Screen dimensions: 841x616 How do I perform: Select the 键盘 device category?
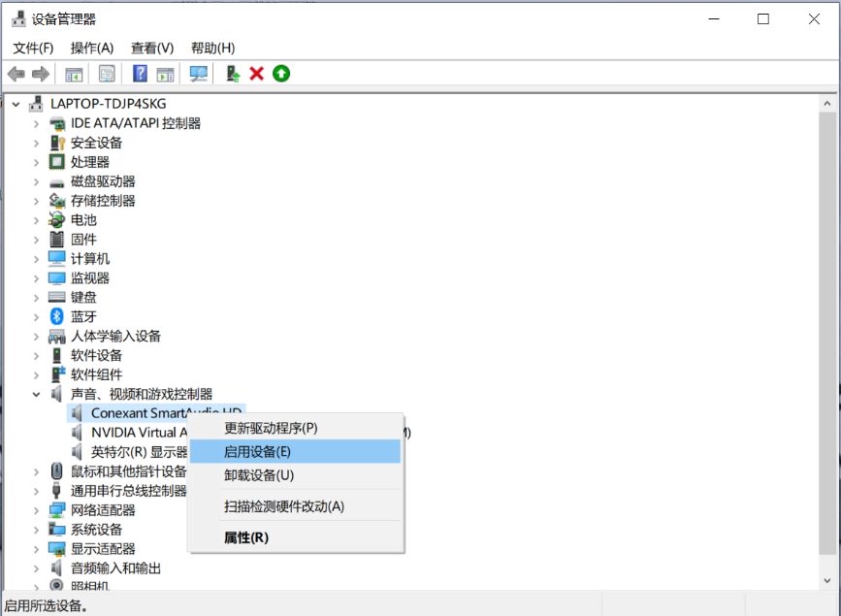(x=83, y=297)
